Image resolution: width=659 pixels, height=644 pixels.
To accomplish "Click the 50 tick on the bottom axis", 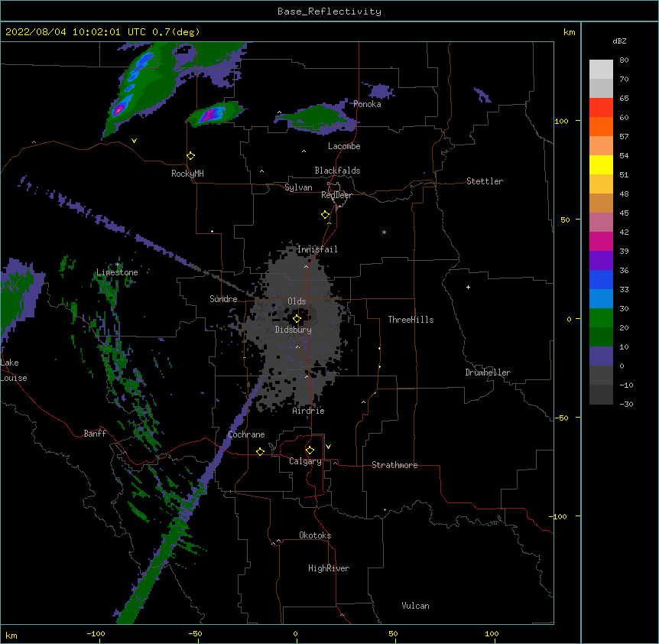I will coord(393,633).
